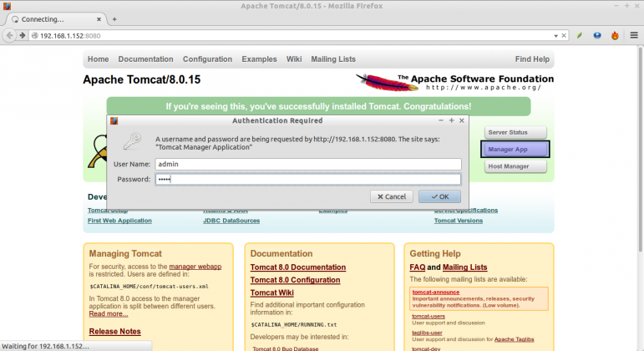Open a new tab with plus button

pyautogui.click(x=114, y=19)
